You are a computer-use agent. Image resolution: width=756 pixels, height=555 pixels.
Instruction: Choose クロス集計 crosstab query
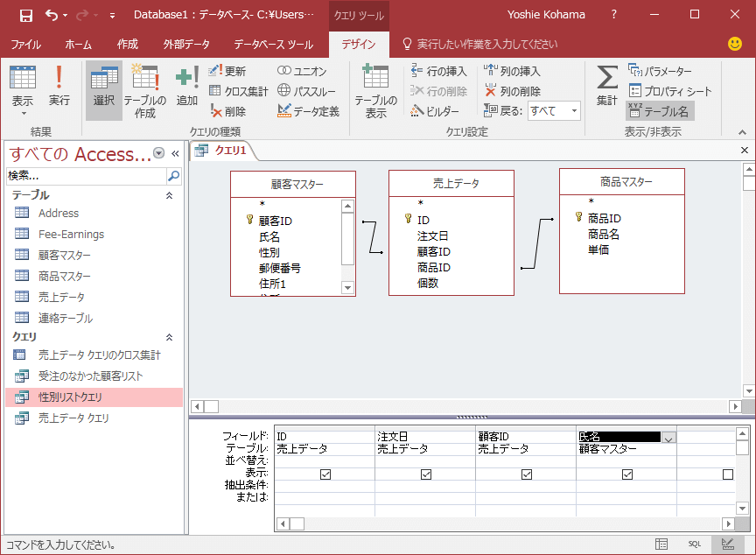(x=239, y=91)
